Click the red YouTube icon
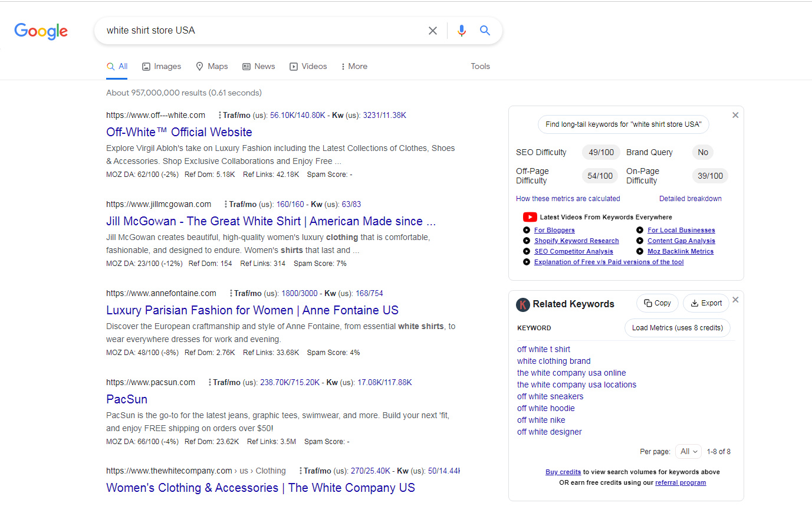The height and width of the screenshot is (506, 812). coord(530,217)
